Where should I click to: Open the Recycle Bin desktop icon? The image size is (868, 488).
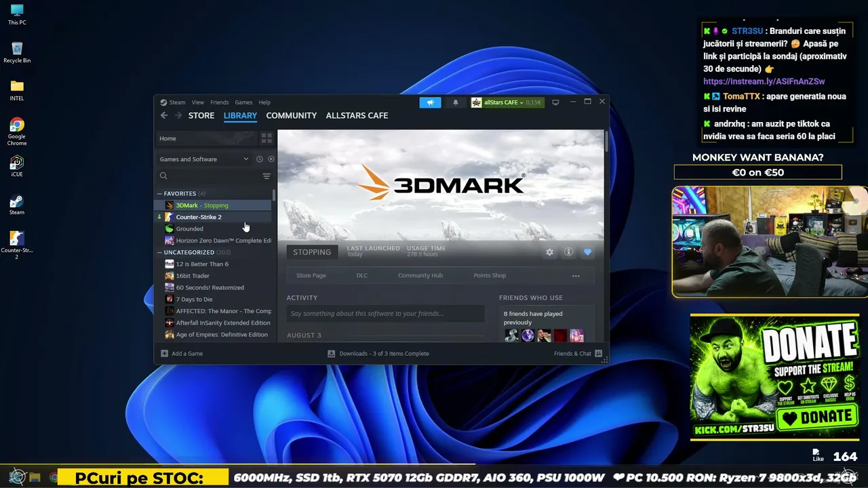(17, 53)
